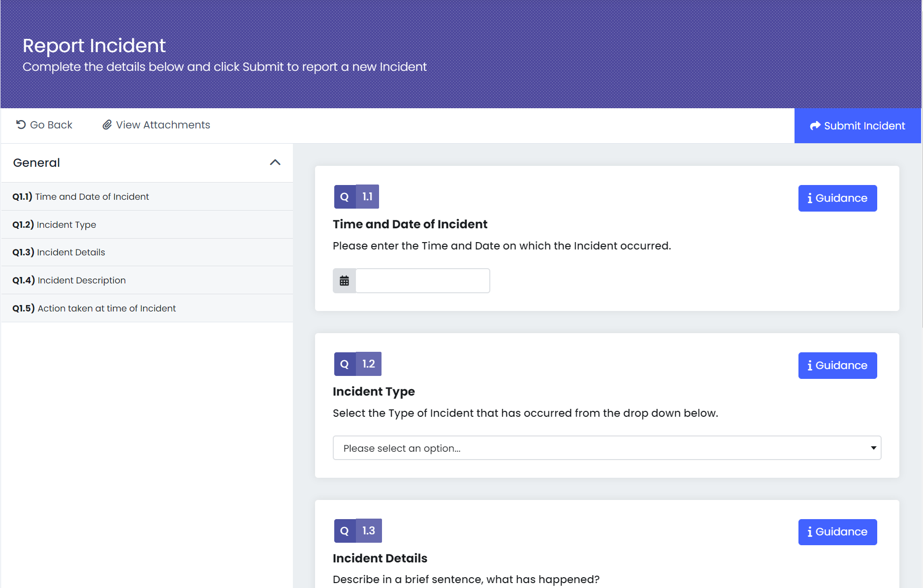
Task: Click the info icon on Q1.2 Guidance
Action: [x=810, y=366]
